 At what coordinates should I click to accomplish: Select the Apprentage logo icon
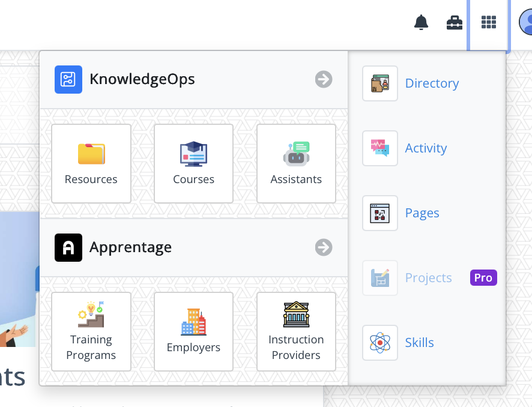pos(68,247)
